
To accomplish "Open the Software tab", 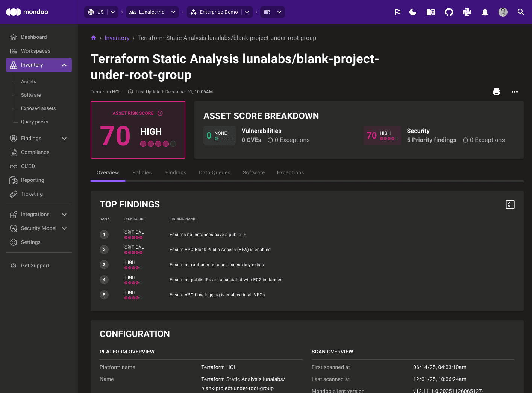I will [253, 172].
